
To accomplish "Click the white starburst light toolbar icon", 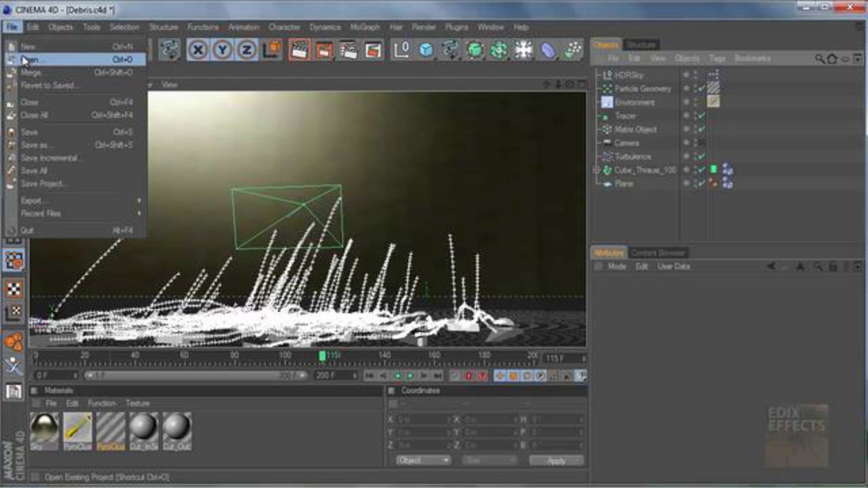I will [523, 50].
